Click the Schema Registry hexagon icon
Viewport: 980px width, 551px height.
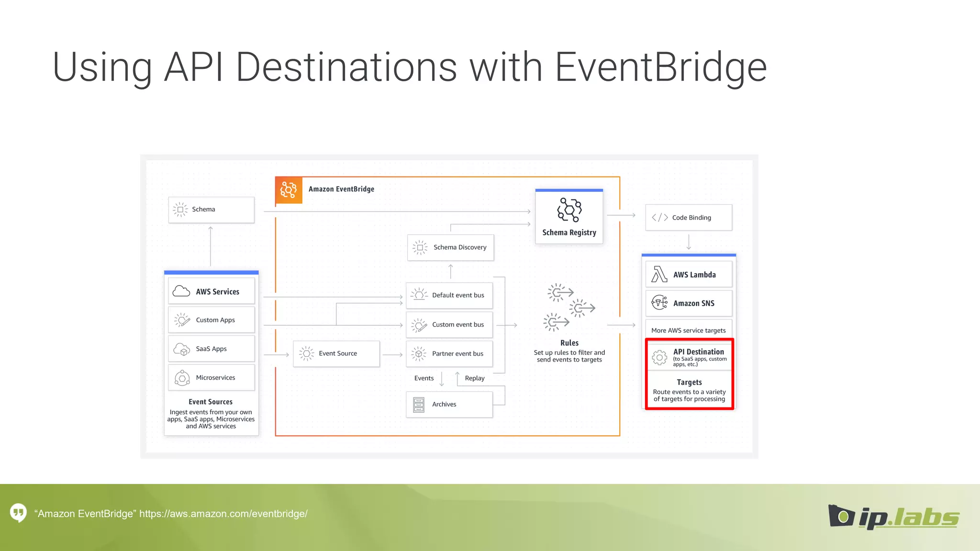tap(569, 209)
